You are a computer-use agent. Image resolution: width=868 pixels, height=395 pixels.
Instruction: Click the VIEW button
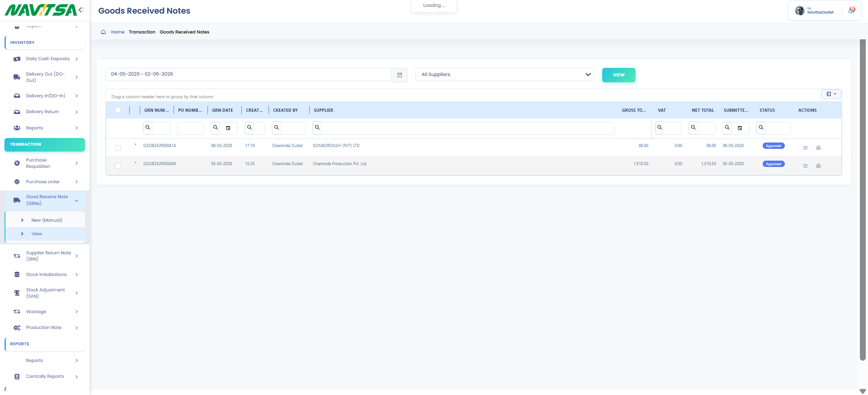[619, 75]
